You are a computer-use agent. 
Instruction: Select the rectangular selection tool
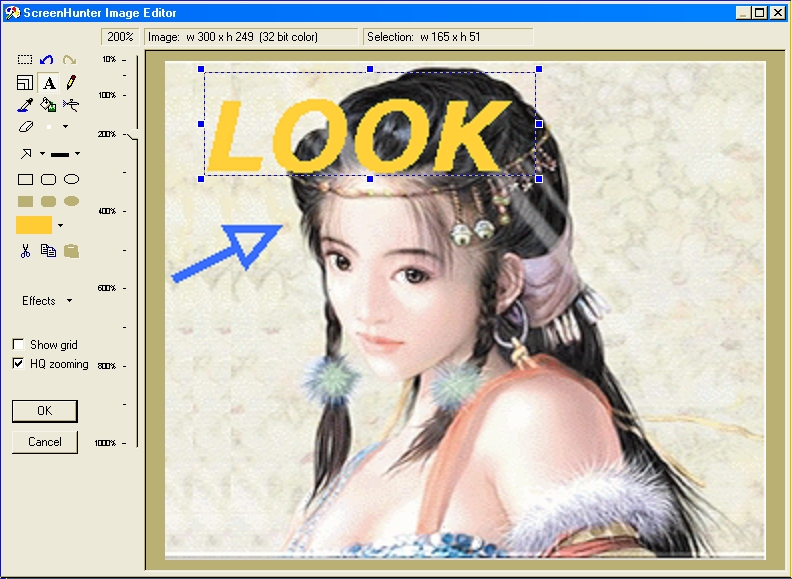[26, 61]
